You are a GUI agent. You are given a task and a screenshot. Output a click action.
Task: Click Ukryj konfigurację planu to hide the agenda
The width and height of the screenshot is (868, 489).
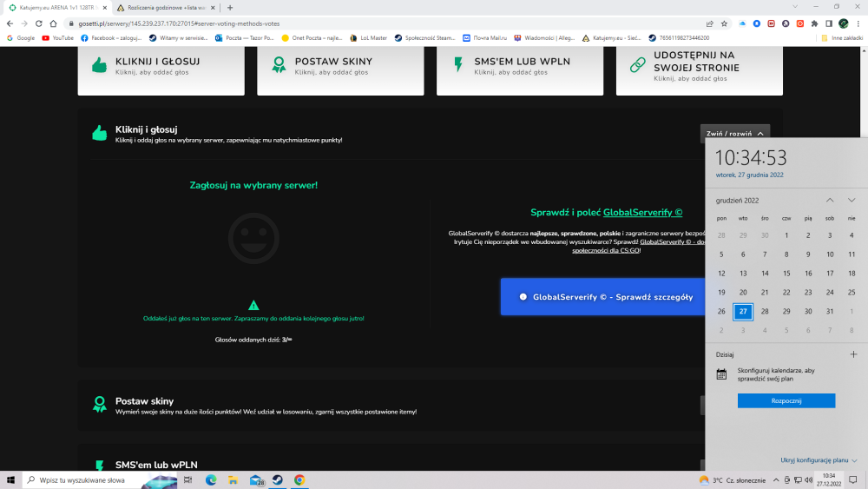tap(819, 460)
